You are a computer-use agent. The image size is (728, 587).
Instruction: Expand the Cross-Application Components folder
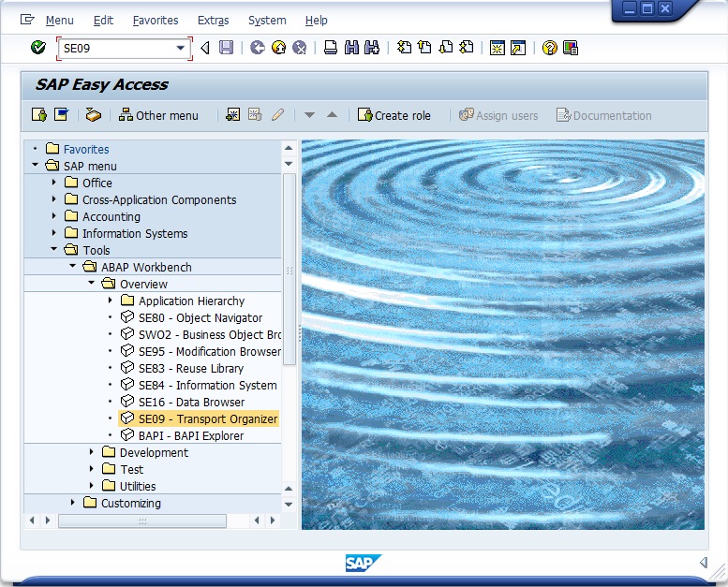click(53, 199)
